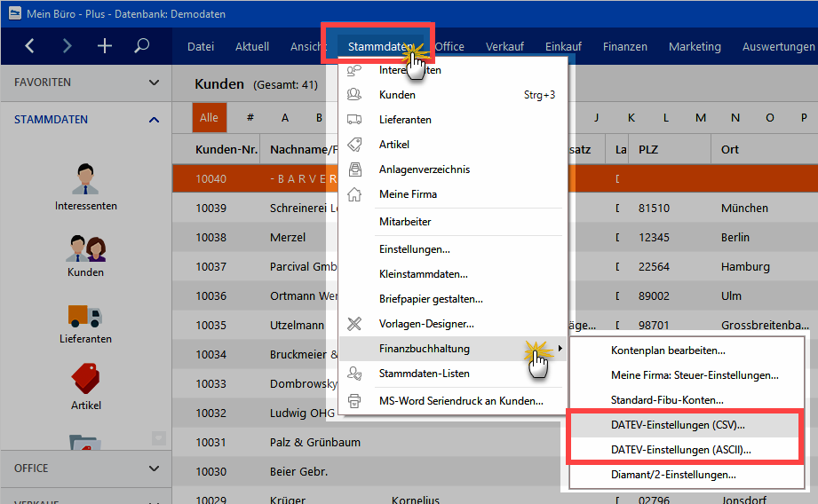Filter customers by letter K
The width and height of the screenshot is (818, 504).
[x=631, y=118]
